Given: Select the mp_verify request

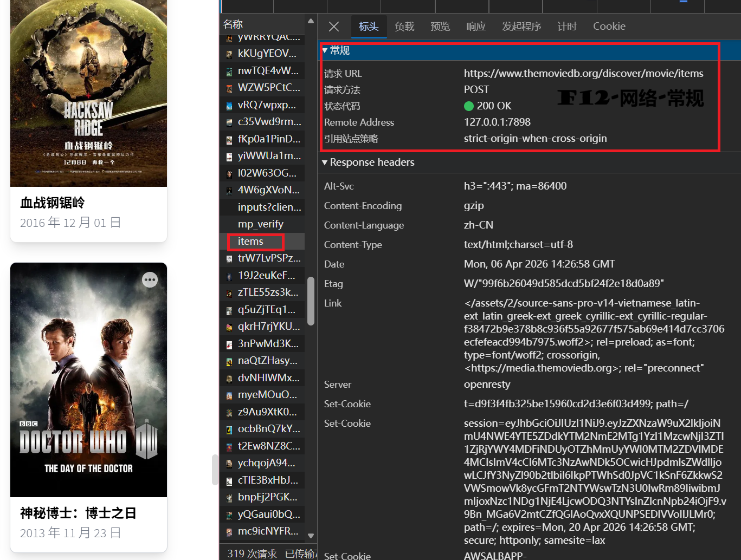Looking at the screenshot, I should pyautogui.click(x=262, y=224).
